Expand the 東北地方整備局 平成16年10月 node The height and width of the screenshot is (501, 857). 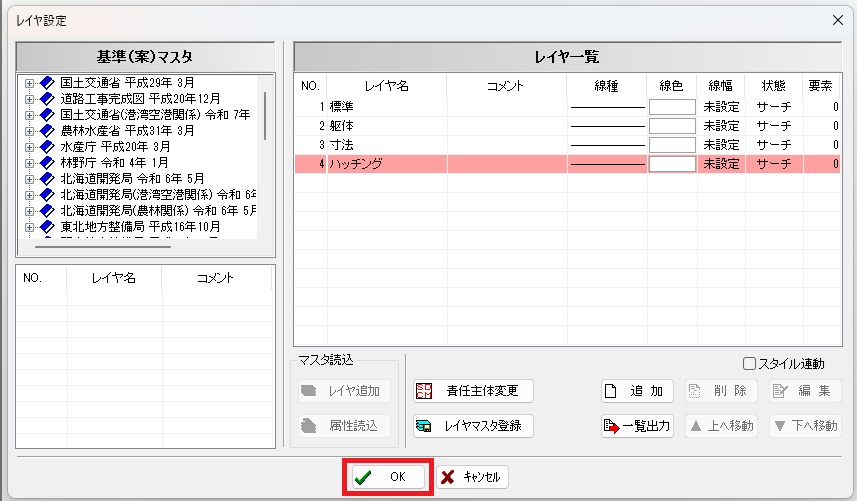(x=29, y=227)
